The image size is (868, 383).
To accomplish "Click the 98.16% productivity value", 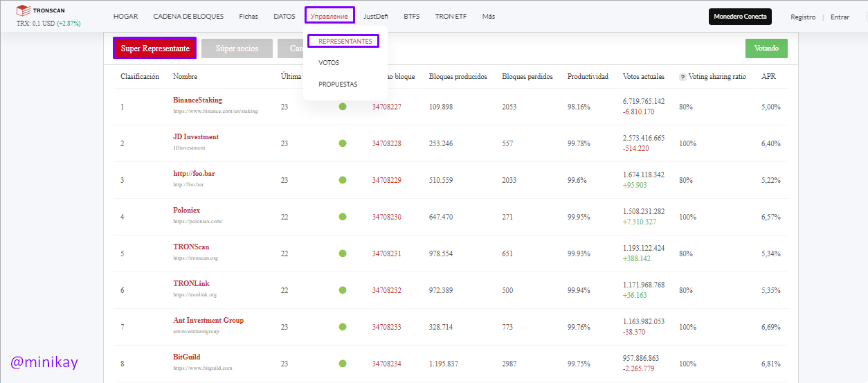I will click(x=579, y=107).
